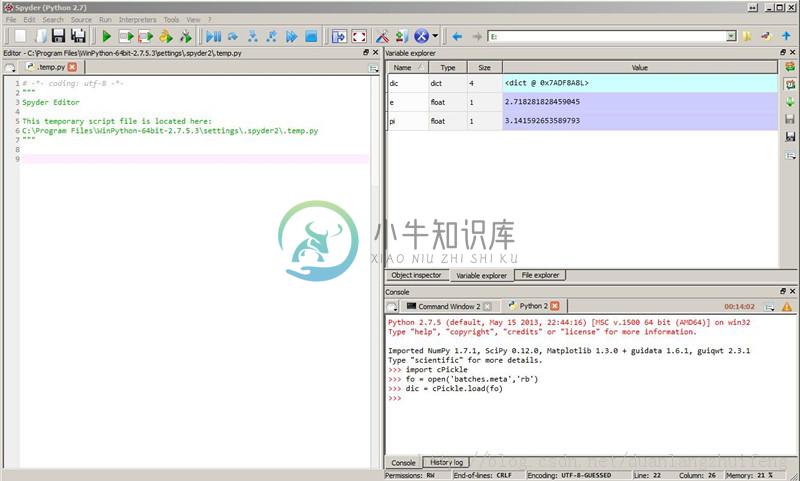Select value 3.141592653589793 cell
Viewport: 800px width, 481px height.
click(x=640, y=121)
